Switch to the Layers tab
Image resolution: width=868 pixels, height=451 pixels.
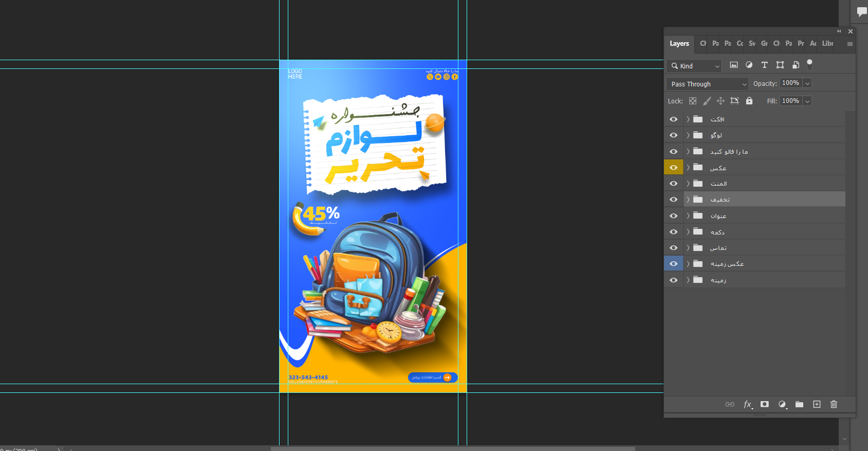point(679,44)
